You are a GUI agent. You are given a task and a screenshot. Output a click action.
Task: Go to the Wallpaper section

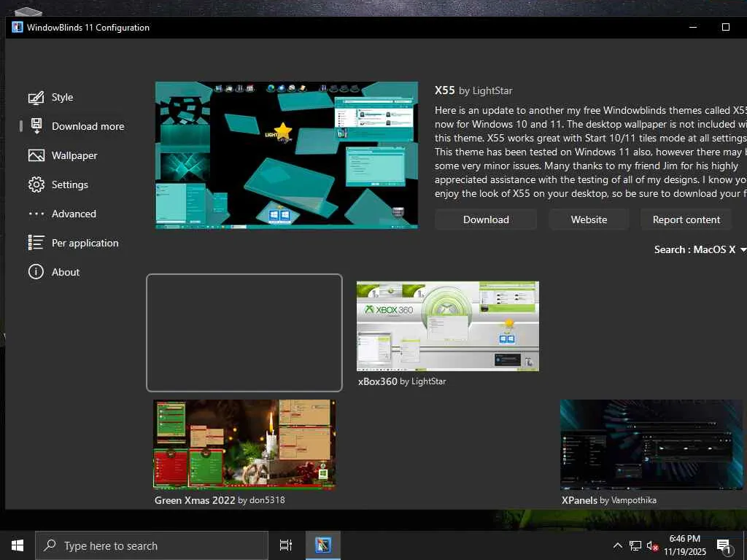(74, 156)
